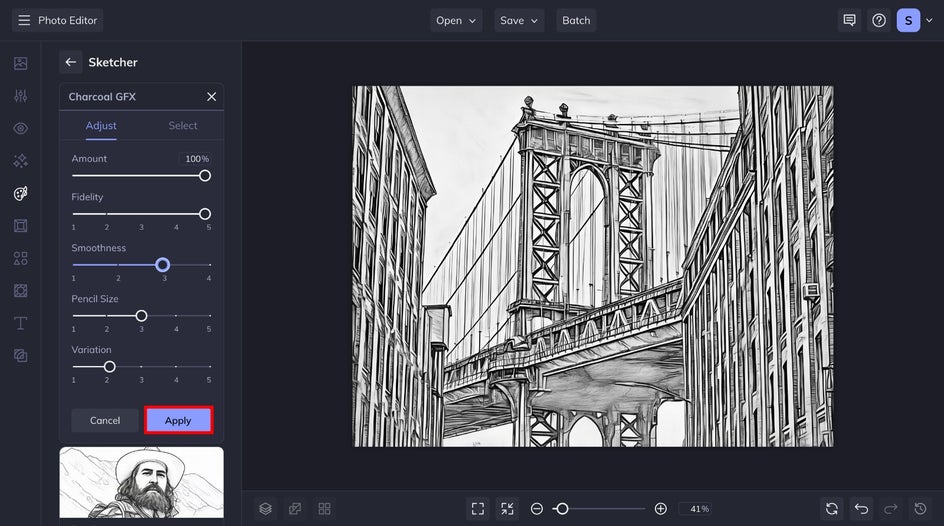Go back from Sketcher with arrow
944x526 pixels.
70,62
